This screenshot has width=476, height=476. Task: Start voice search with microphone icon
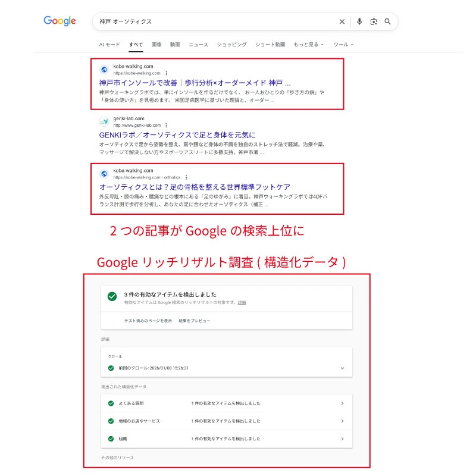pos(359,21)
